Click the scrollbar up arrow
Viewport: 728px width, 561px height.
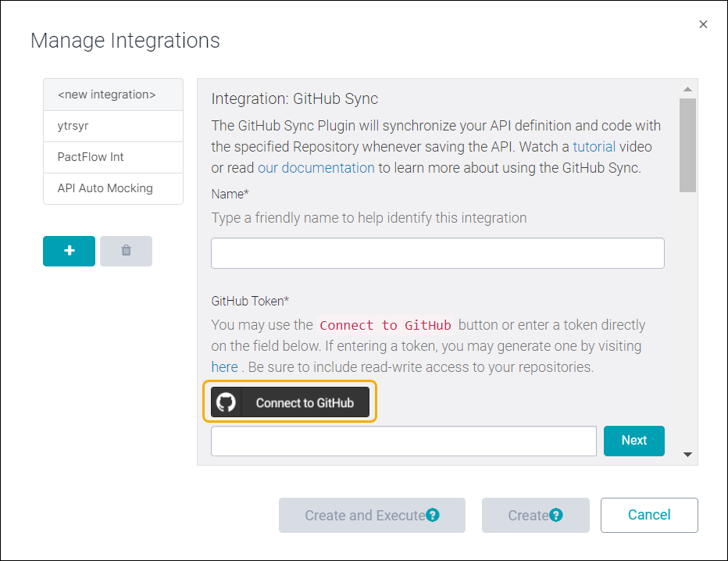point(688,88)
